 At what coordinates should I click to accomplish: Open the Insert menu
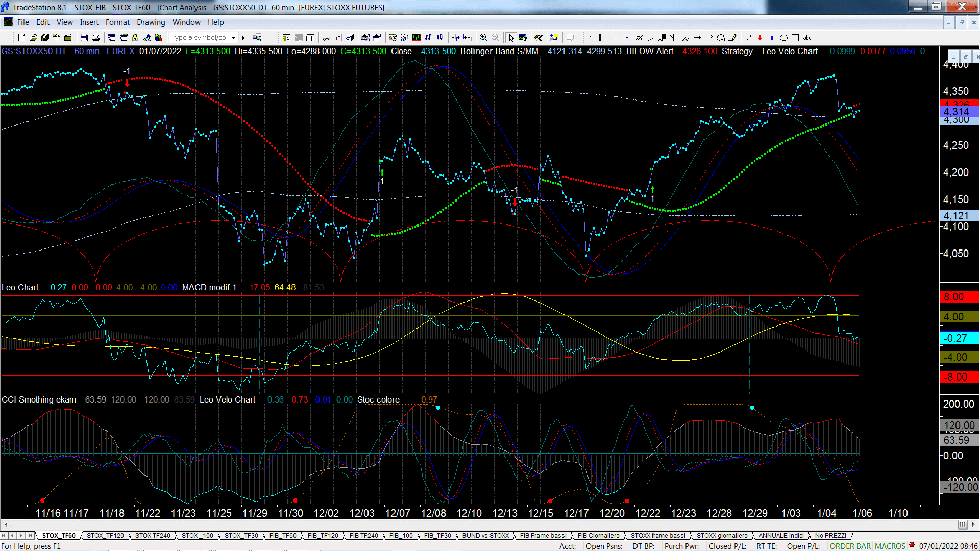[89, 22]
